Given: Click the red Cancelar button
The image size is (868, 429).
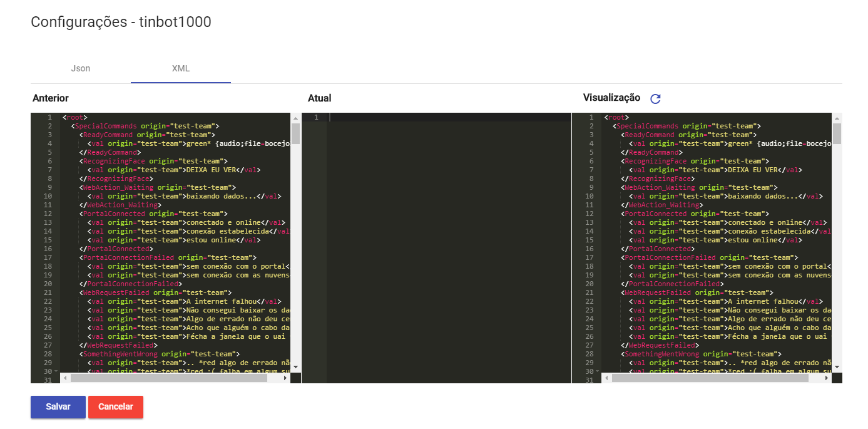Looking at the screenshot, I should (x=116, y=406).
